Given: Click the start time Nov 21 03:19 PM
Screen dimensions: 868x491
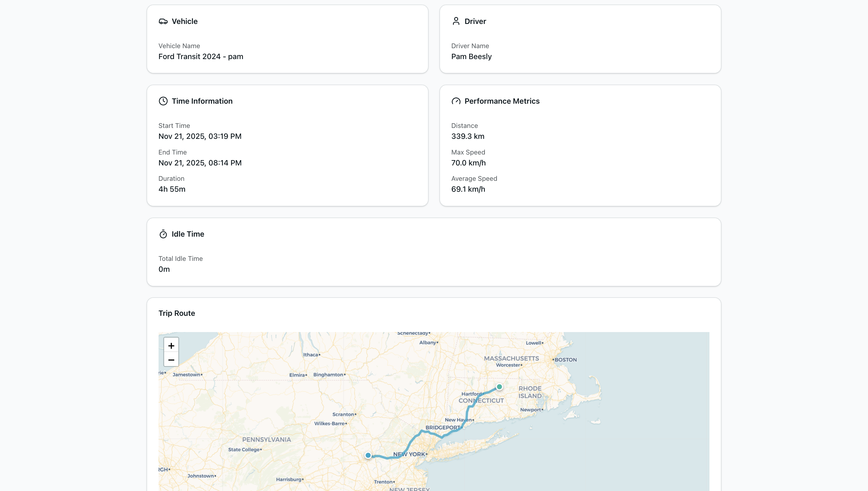Looking at the screenshot, I should pos(200,136).
